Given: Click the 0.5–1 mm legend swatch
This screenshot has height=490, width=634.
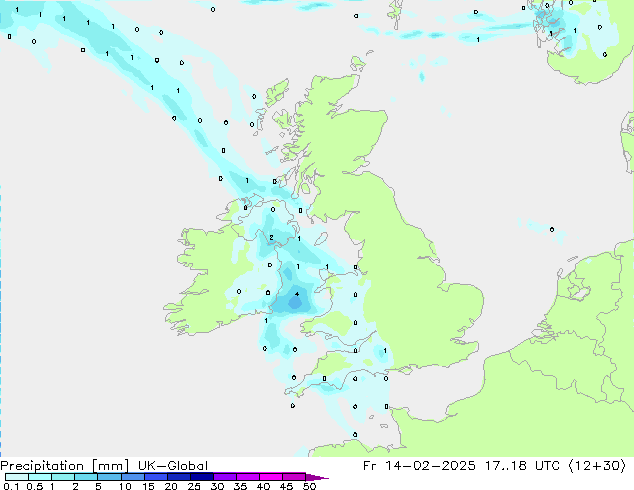Looking at the screenshot, I should coord(40,477).
